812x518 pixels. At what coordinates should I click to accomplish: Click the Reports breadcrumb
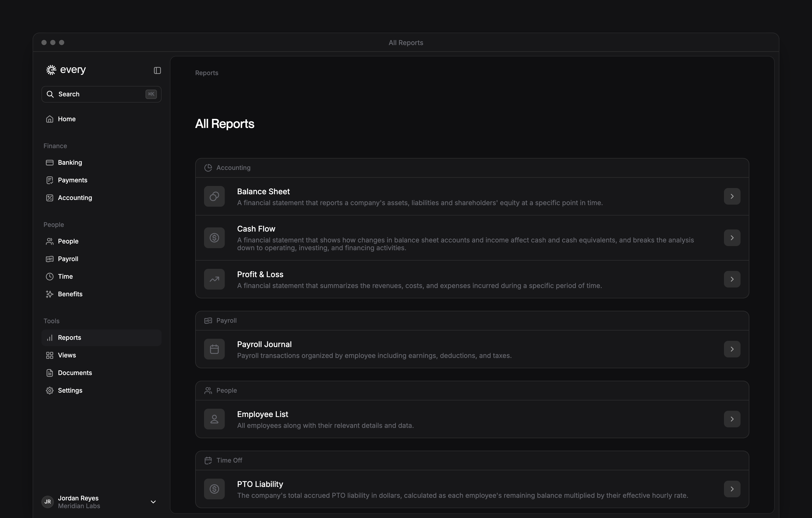click(207, 73)
